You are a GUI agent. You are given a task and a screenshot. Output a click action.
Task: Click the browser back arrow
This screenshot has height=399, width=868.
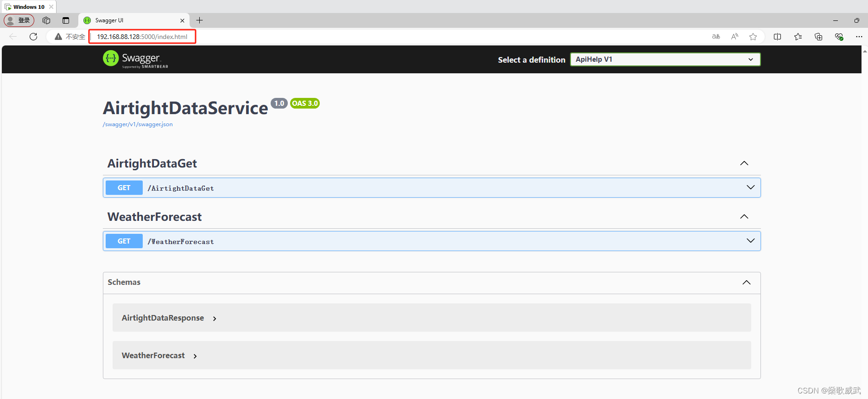[x=13, y=37]
